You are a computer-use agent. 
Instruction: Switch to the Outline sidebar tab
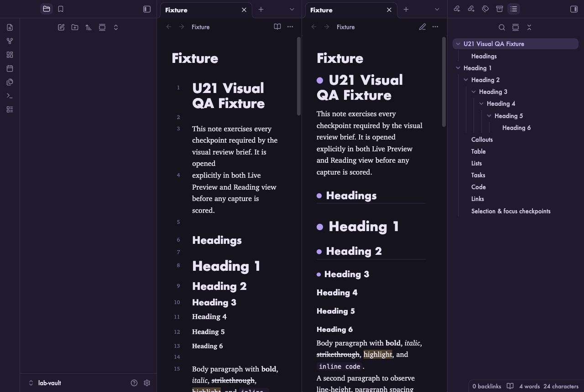514,9
